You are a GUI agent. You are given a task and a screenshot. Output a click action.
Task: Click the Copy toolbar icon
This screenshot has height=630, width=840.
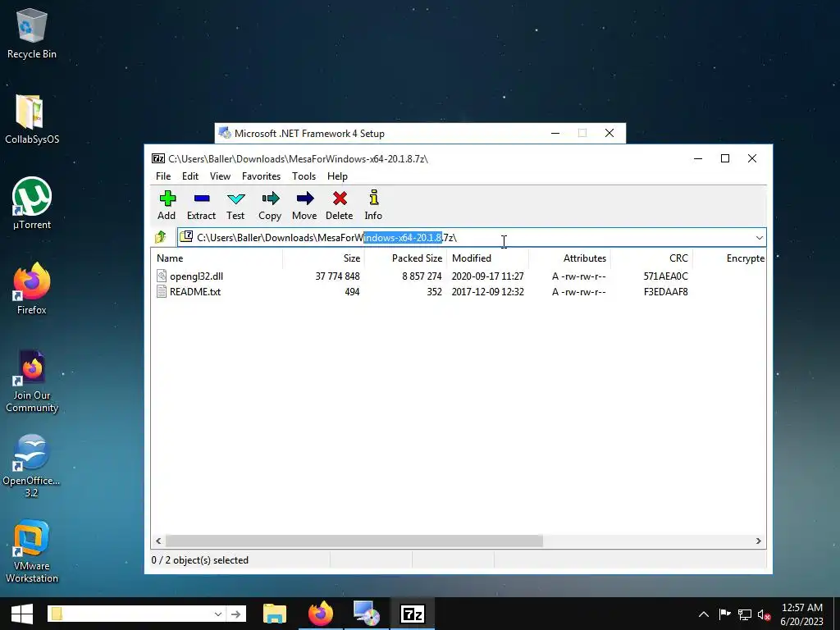(x=271, y=199)
